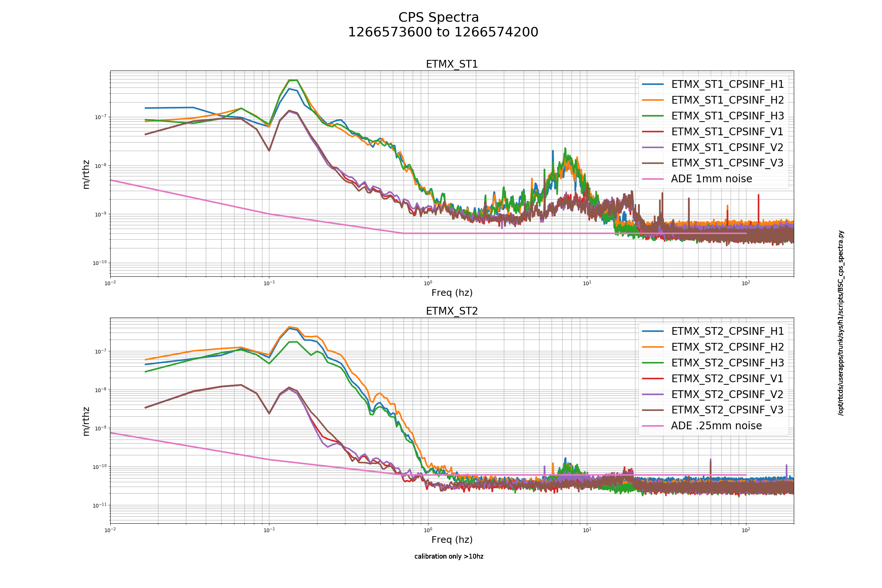Click the ETMX_ST1_CPSINF_H2 orange legend swatch
The image size is (882, 588).
coord(653,100)
